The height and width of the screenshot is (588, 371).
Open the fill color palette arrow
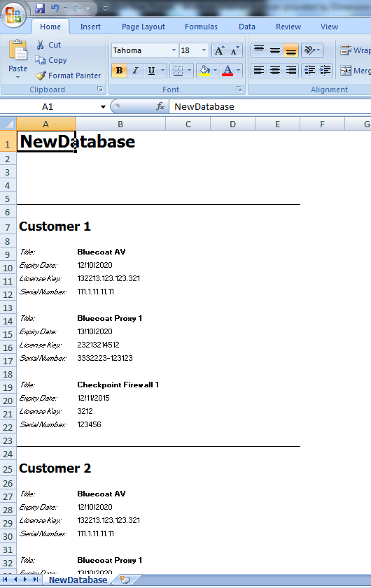[x=215, y=70]
